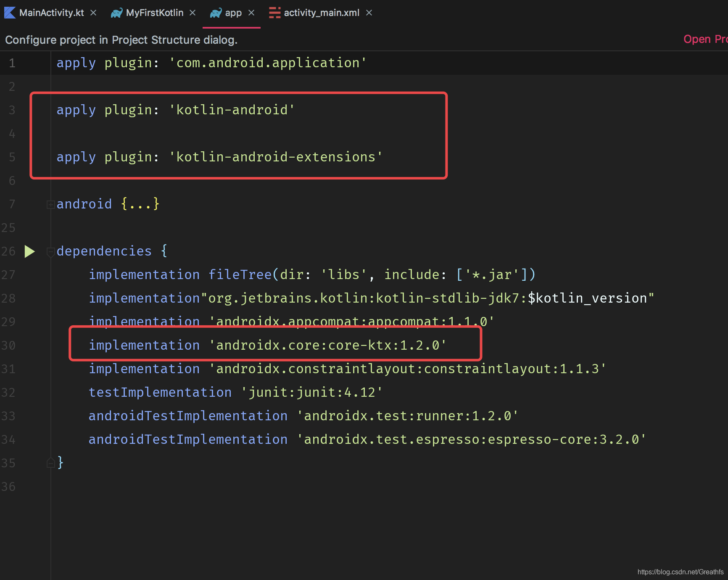Click 'androidx.core:core-ktx:1.2.0' dependency string

[327, 345]
